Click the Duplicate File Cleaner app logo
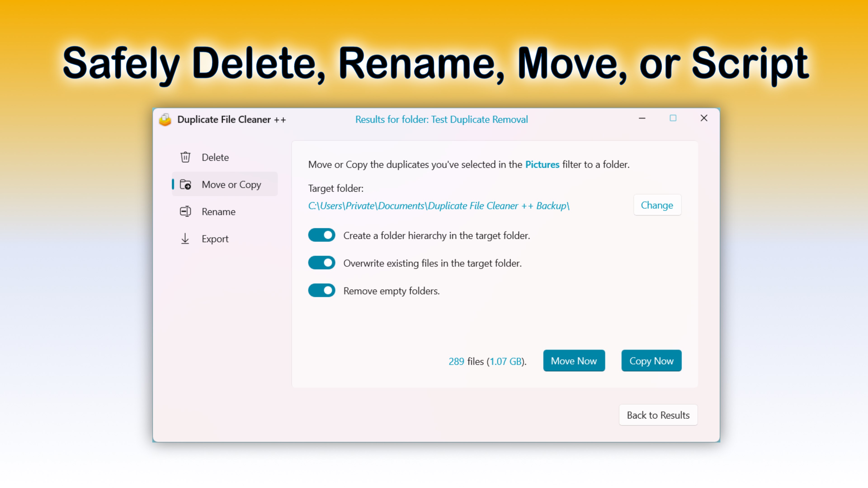Viewport: 868px width, 488px height. coord(165,120)
